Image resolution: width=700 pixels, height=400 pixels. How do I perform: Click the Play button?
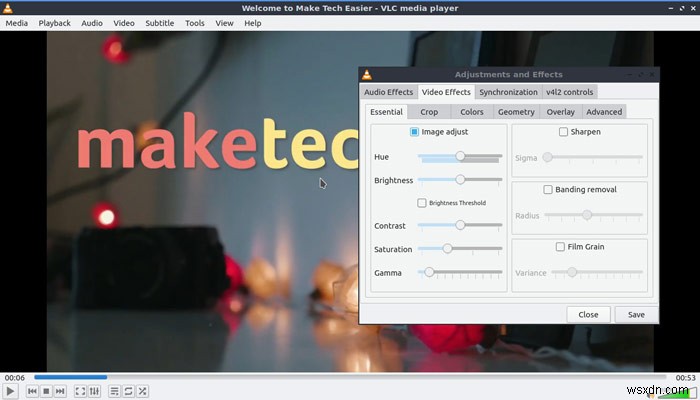[x=10, y=392]
